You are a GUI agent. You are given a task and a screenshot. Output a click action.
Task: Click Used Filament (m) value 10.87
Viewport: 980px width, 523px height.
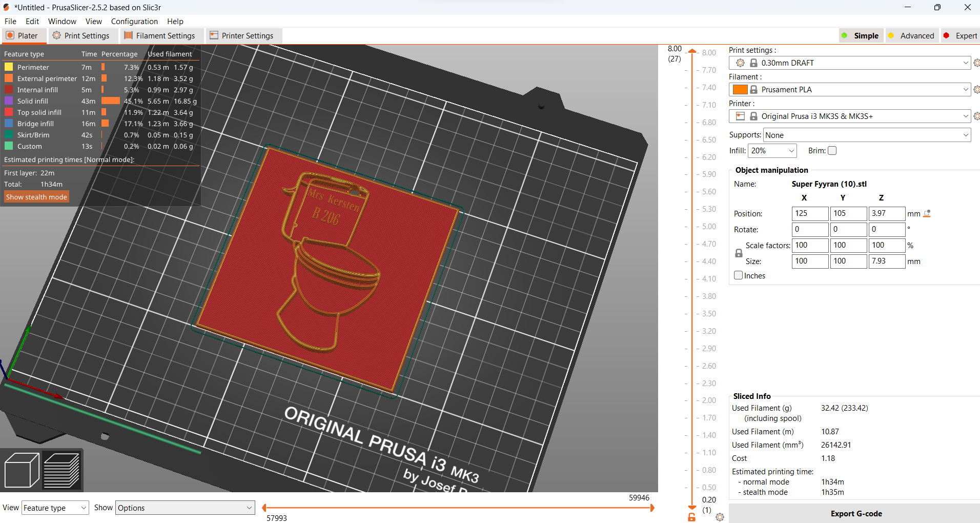(x=830, y=432)
